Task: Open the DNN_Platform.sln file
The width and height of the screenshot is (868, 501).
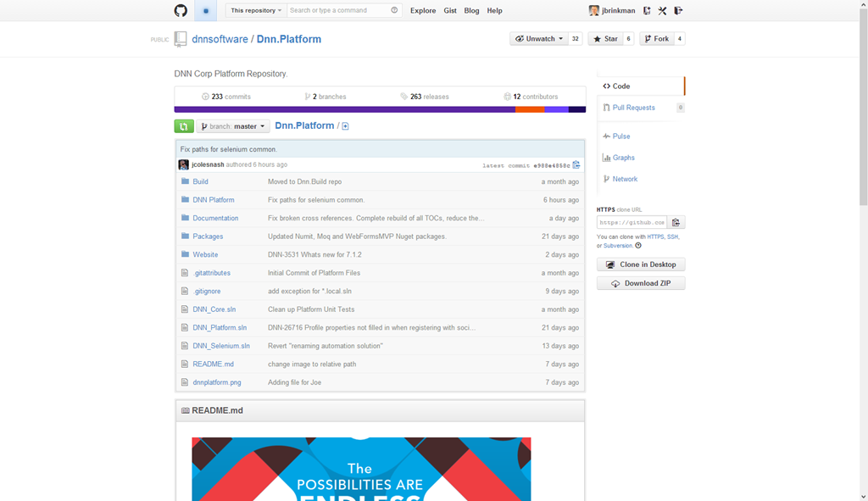Action: point(220,328)
